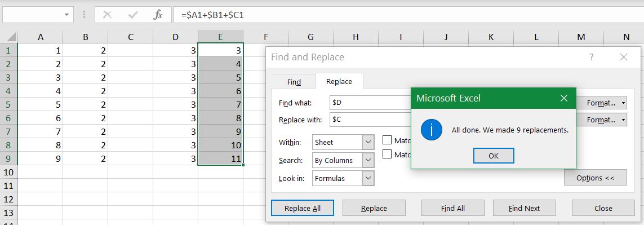
Task: Select row 9 header
Action: tap(8, 158)
